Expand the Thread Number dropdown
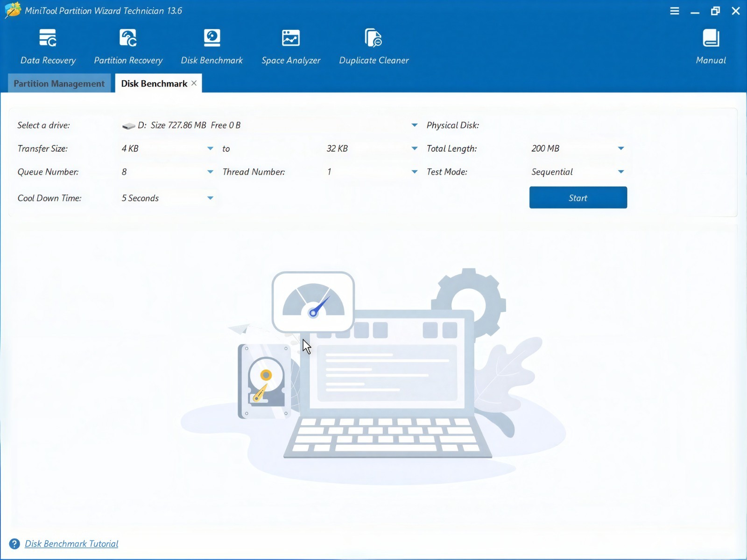 (414, 172)
